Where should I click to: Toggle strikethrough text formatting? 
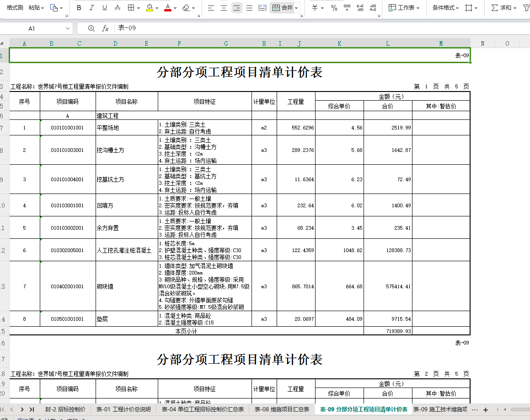[117, 7]
